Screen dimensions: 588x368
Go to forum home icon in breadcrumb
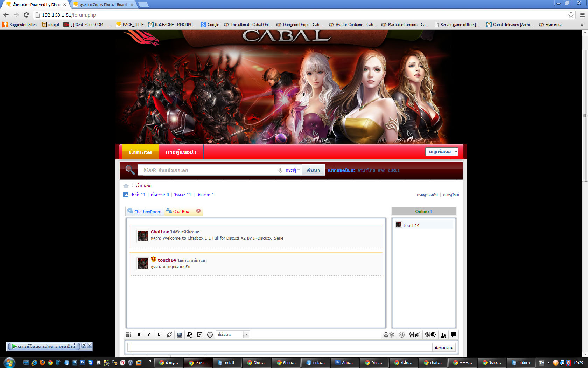pos(126,186)
